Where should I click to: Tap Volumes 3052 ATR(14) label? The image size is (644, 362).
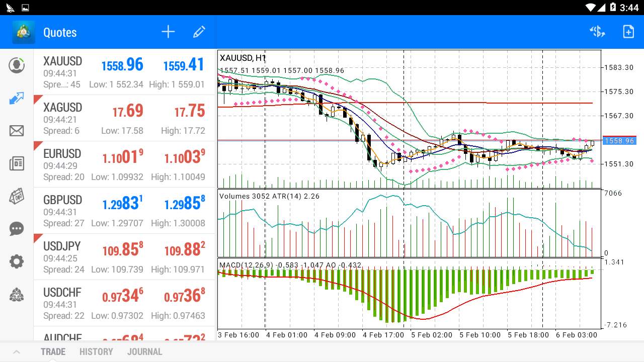click(x=269, y=196)
